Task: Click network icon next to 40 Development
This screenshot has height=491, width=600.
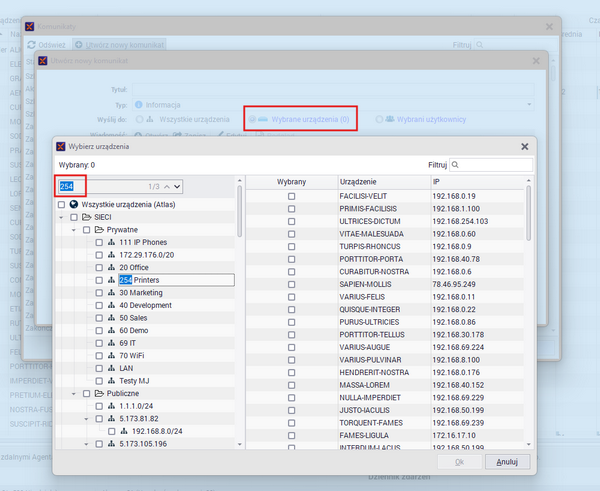Action: coord(111,305)
